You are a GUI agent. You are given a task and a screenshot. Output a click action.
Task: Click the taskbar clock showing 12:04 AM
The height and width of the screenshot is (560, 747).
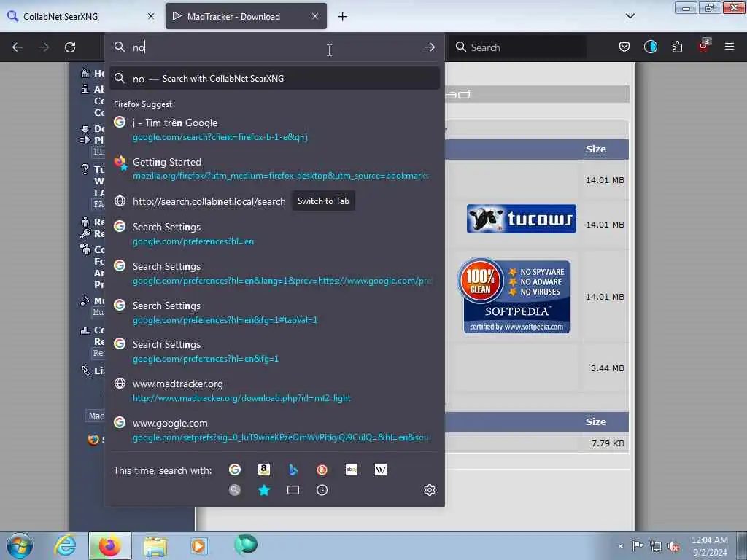[710, 546]
